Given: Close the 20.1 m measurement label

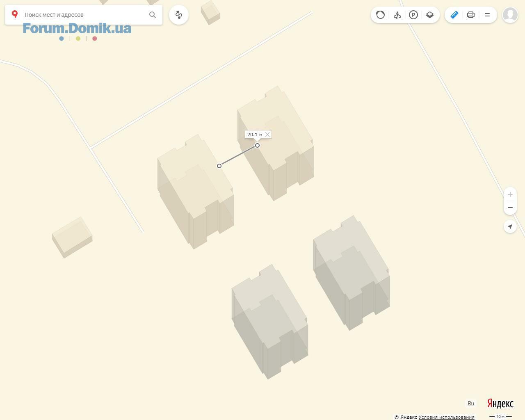Looking at the screenshot, I should (x=267, y=135).
